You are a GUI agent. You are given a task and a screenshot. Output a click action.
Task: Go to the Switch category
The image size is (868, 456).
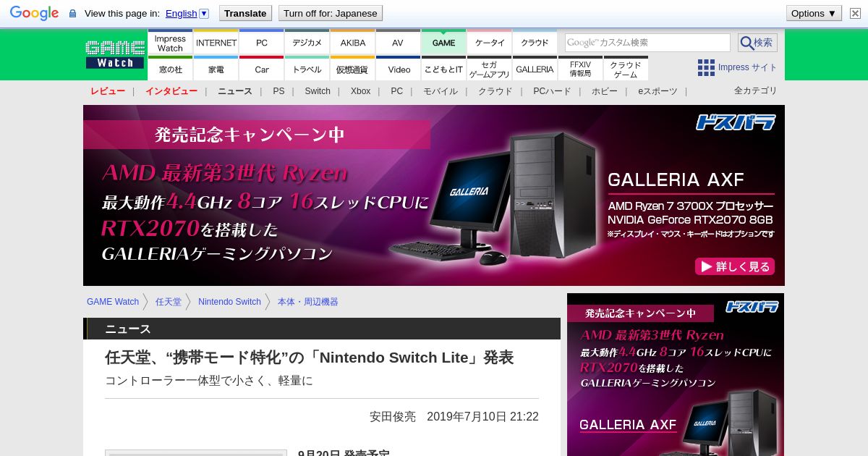[318, 91]
